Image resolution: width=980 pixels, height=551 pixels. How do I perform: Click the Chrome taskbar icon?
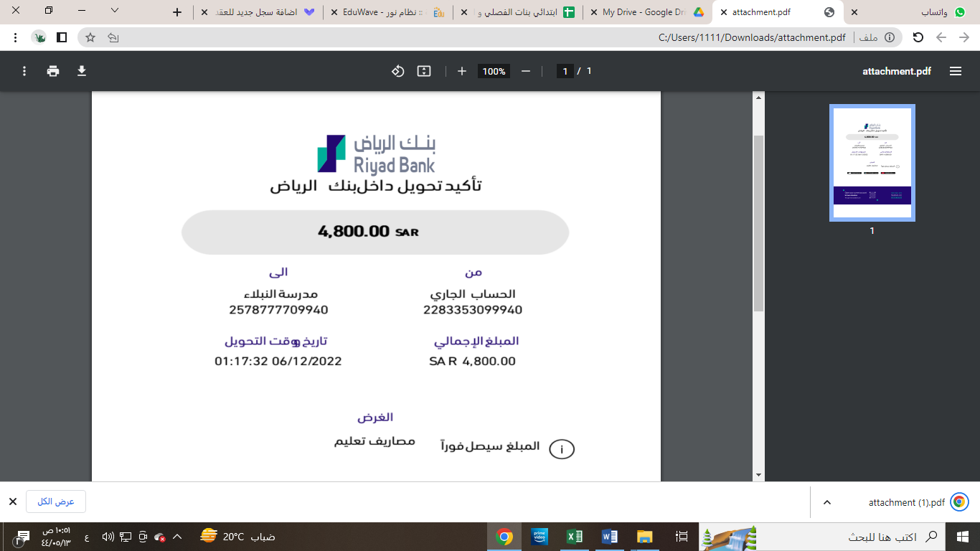pos(504,537)
